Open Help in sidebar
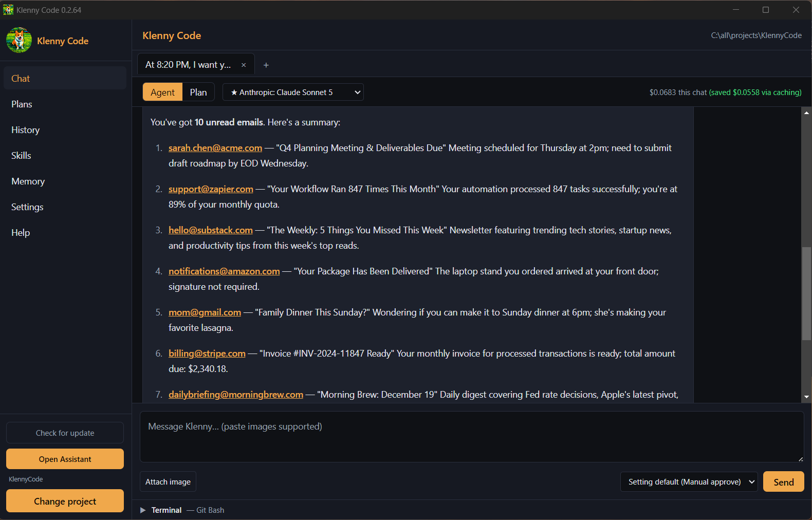 pyautogui.click(x=65, y=233)
